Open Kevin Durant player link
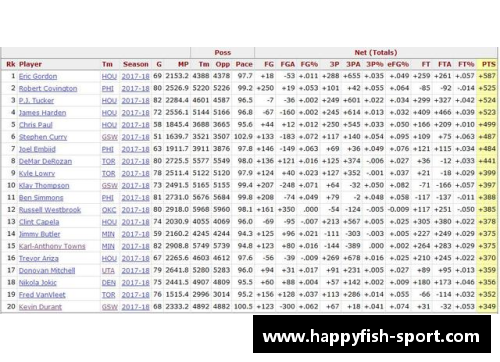This screenshot has height=362, width=500. click(x=40, y=307)
